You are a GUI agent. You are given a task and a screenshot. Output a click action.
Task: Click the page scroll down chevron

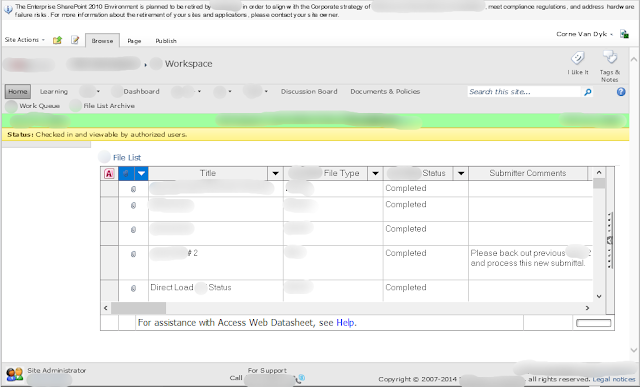(633, 350)
